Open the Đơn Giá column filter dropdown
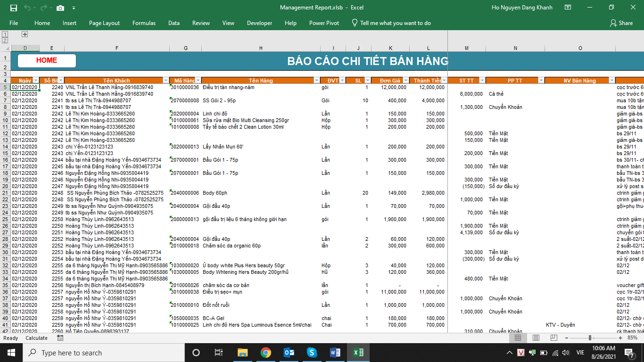 [405, 81]
